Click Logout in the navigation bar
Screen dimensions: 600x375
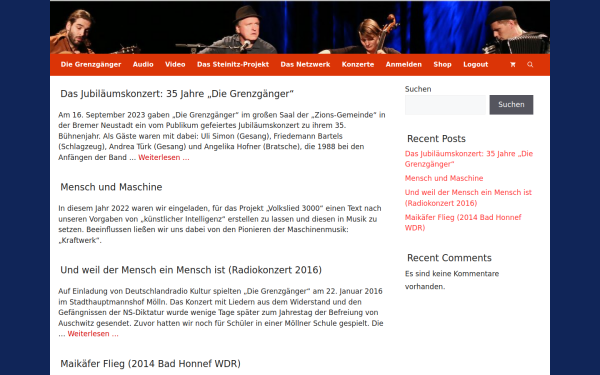click(476, 65)
